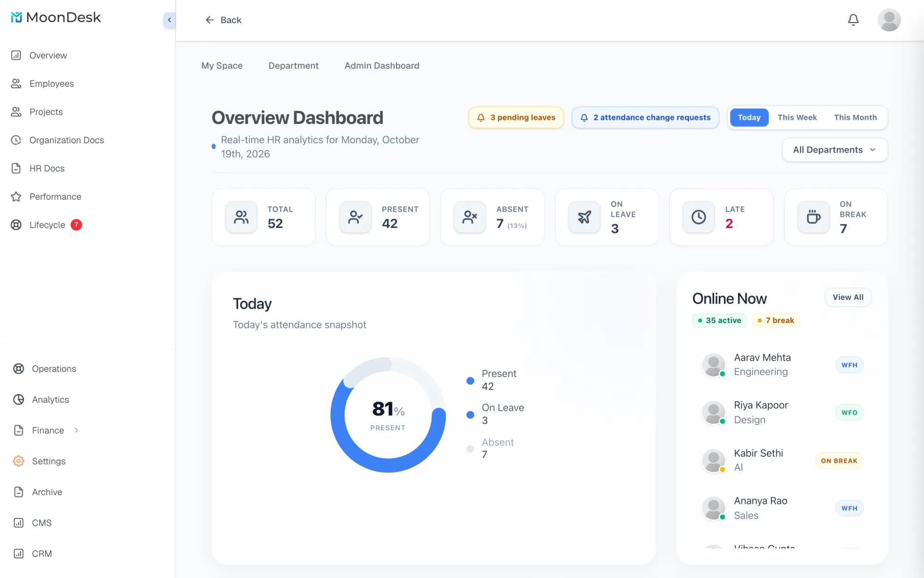Switch to the Admin Dashboard tab
This screenshot has height=578, width=924.
pos(382,66)
